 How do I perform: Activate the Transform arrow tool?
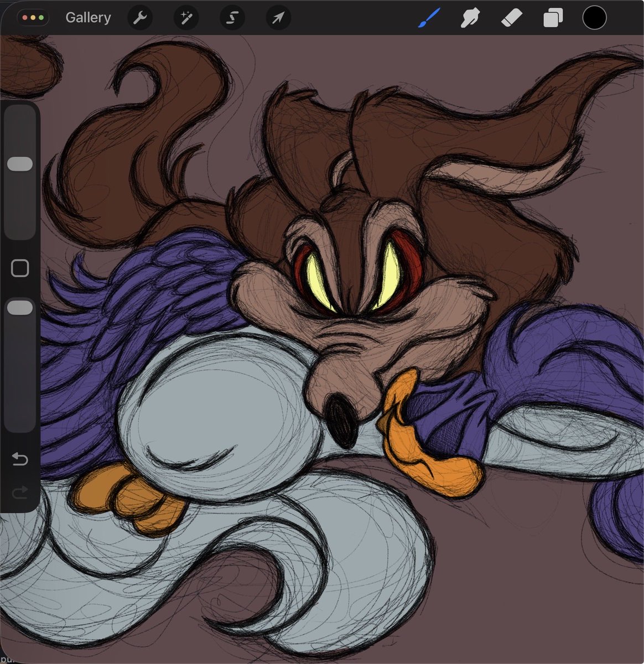click(x=278, y=18)
